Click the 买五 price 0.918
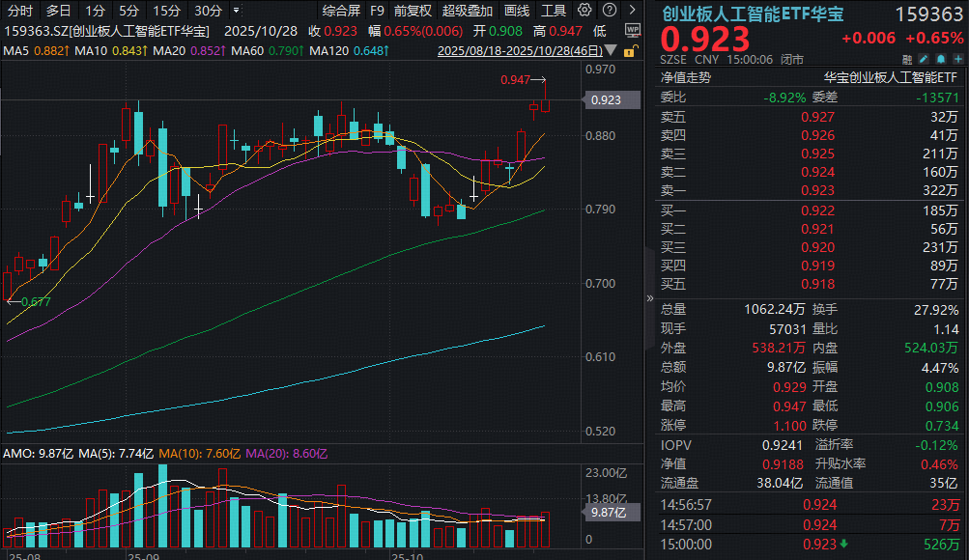Viewport: 969px width, 560px height. [x=817, y=285]
